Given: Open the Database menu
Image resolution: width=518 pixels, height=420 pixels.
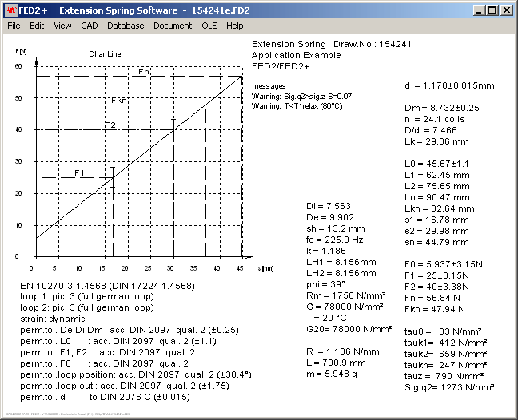Looking at the screenshot, I should (126, 26).
